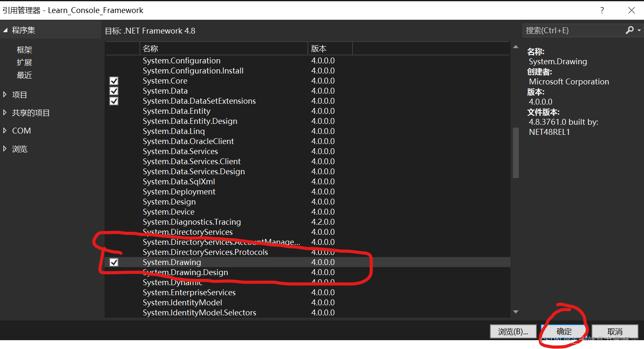The height and width of the screenshot is (349, 644).
Task: Select the System.Diagnostics.Tracing row
Action: [x=308, y=222]
